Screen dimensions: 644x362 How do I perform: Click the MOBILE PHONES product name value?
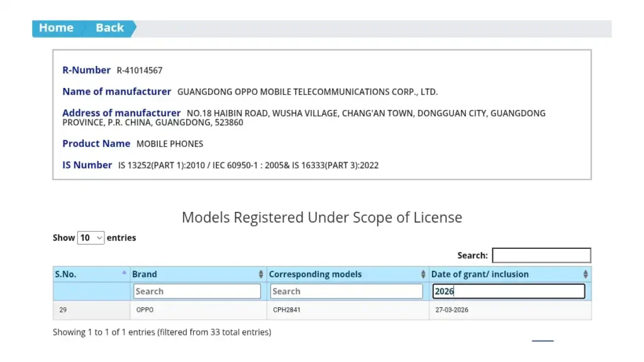tap(170, 144)
